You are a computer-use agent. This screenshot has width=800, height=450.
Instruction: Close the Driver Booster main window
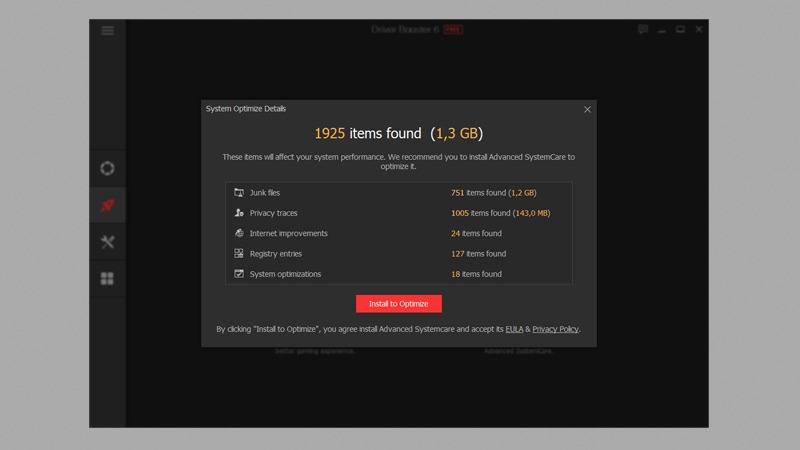point(699,29)
